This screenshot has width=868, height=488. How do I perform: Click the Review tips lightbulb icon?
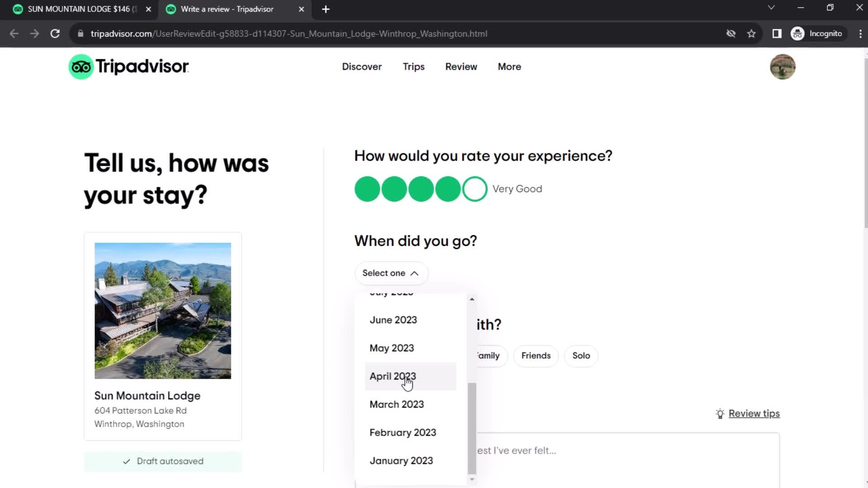720,413
